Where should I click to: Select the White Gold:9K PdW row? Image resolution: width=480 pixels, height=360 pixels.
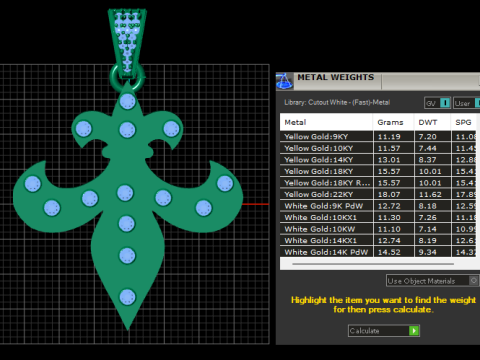pyautogui.click(x=378, y=206)
